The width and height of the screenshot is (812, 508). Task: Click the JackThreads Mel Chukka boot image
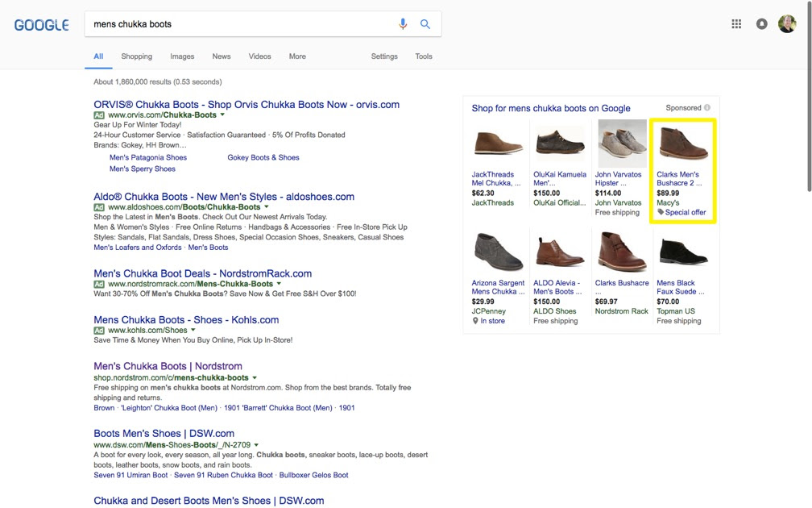tap(498, 144)
